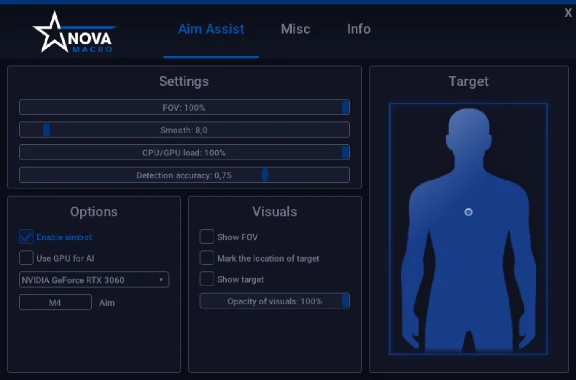Click the Detection accuracy slider handle
Image resolution: width=576 pixels, height=380 pixels.
click(265, 175)
